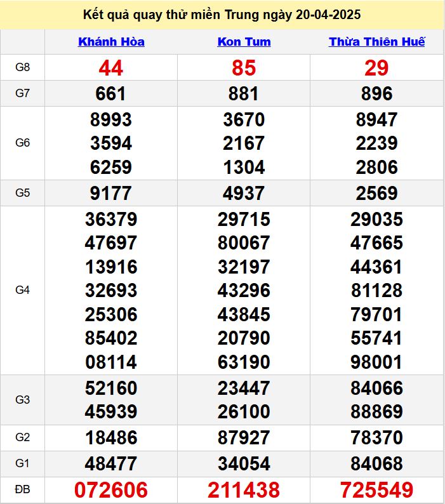Select G1 number 84068
Screen dimensions: 445x504
tap(376, 464)
